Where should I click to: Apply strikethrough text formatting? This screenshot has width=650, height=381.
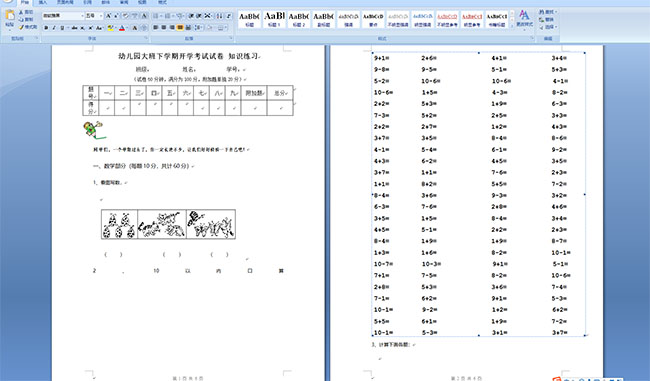point(74,28)
